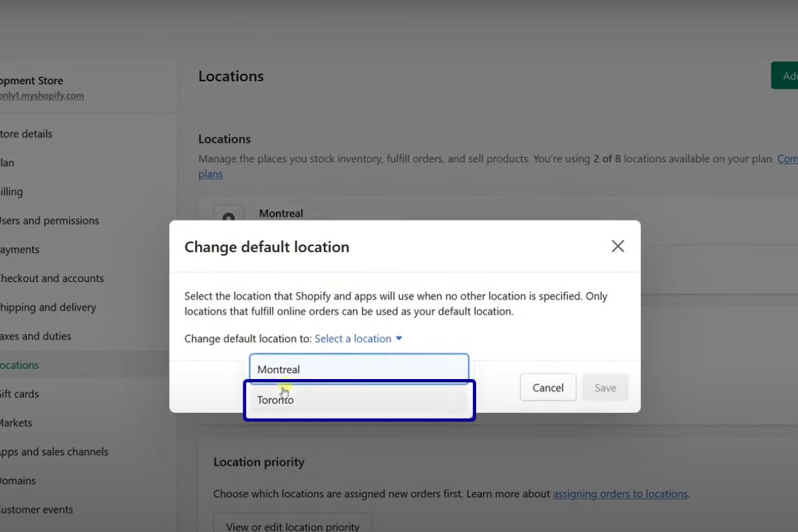Screen dimensions: 798x532
Task: Click the green Add location button
Action: (785, 76)
